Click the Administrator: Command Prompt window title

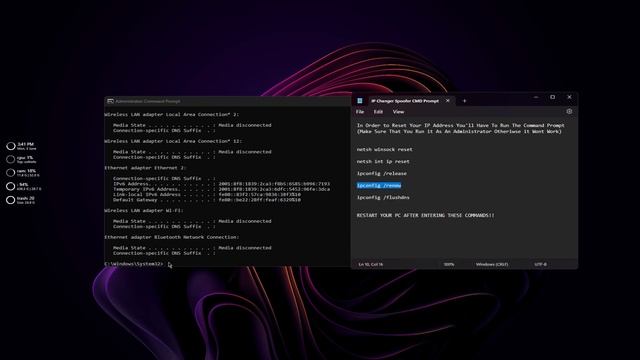tap(148, 101)
